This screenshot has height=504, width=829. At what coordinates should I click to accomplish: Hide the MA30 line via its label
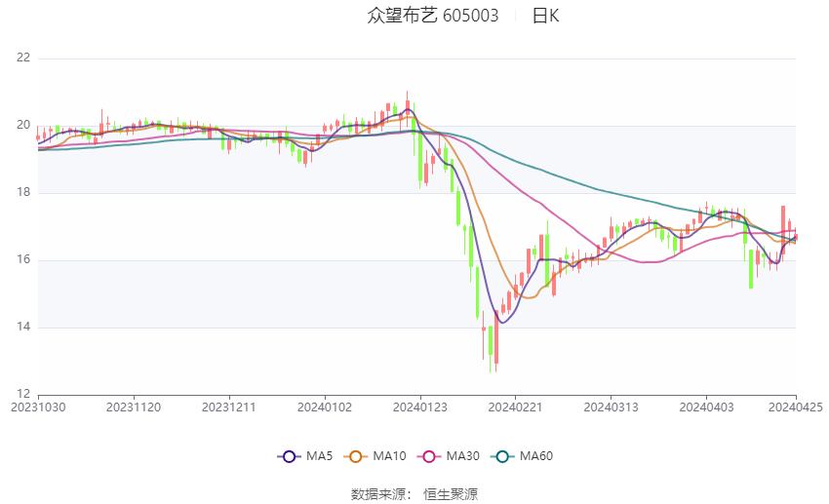462,456
